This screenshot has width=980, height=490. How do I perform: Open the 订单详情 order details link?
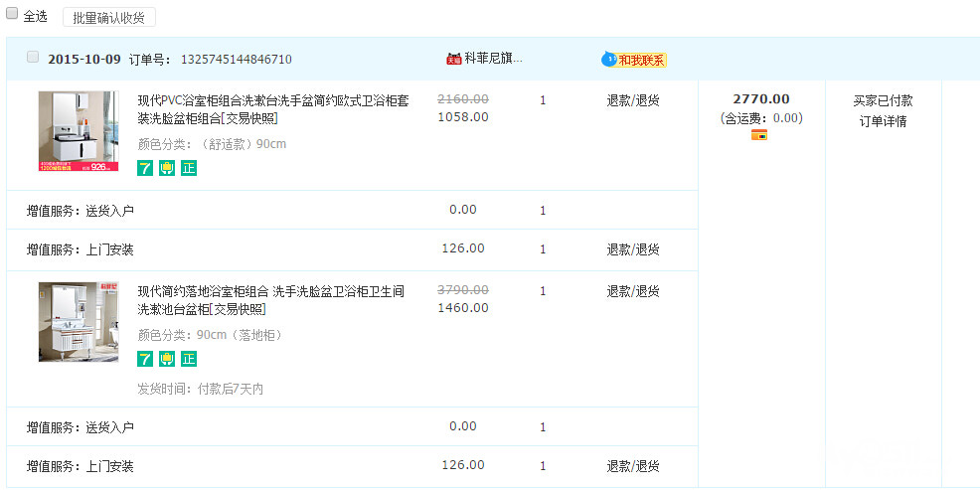[883, 121]
